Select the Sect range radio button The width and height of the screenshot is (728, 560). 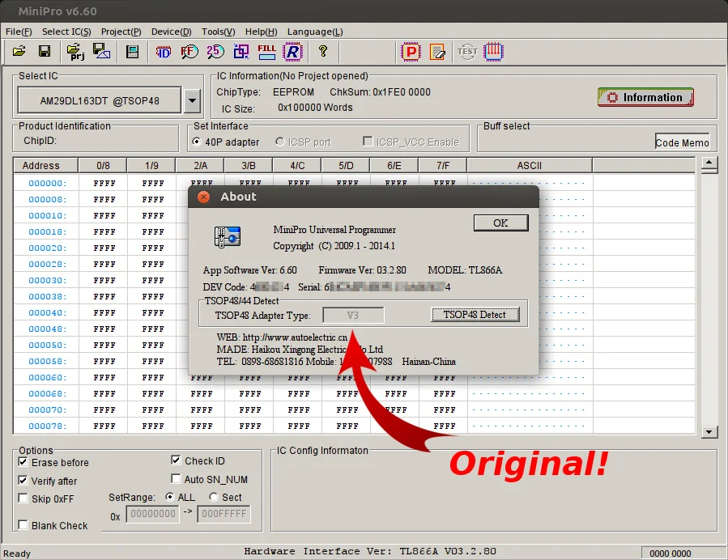click(214, 497)
